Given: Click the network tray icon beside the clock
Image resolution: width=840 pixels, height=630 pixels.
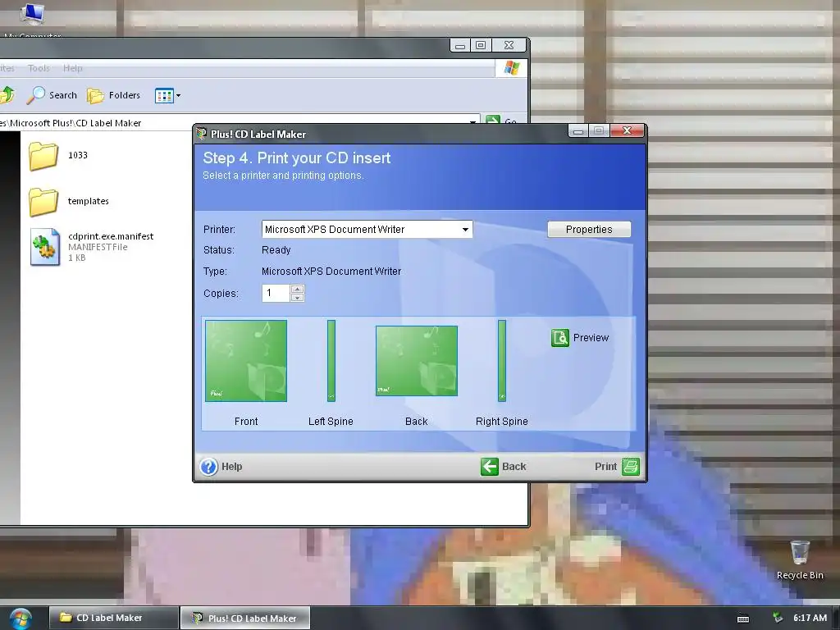Looking at the screenshot, I should [778, 618].
